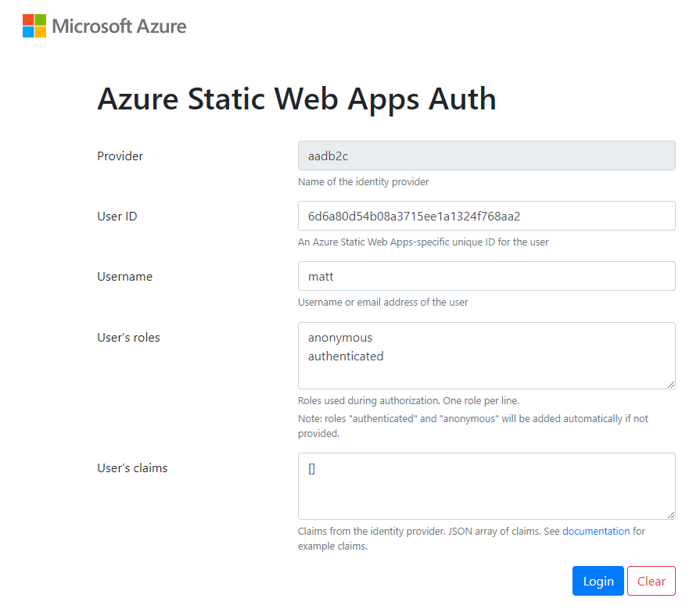The height and width of the screenshot is (616, 700).
Task: Click the Microsoft Azure logo icon
Action: 34,26
